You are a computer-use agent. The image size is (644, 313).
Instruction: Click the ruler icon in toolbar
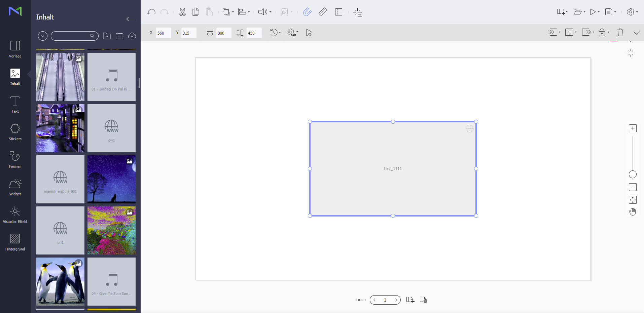pyautogui.click(x=323, y=12)
